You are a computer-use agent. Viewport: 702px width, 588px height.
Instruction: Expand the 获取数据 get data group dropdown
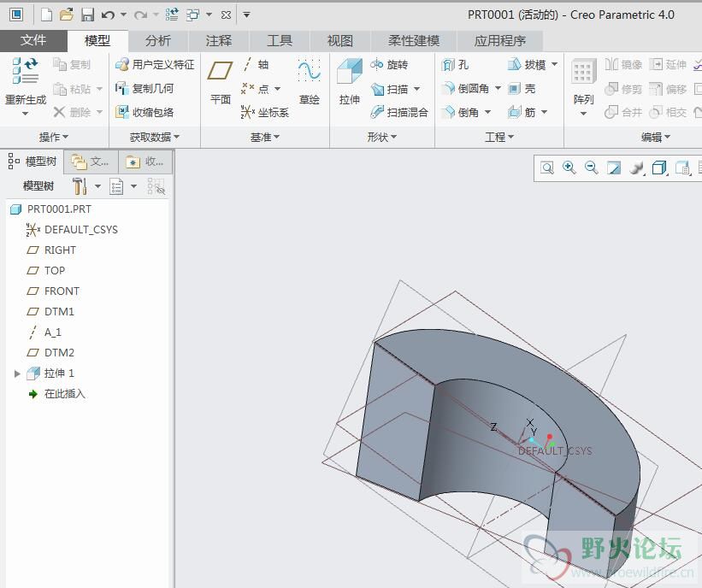pos(155,137)
